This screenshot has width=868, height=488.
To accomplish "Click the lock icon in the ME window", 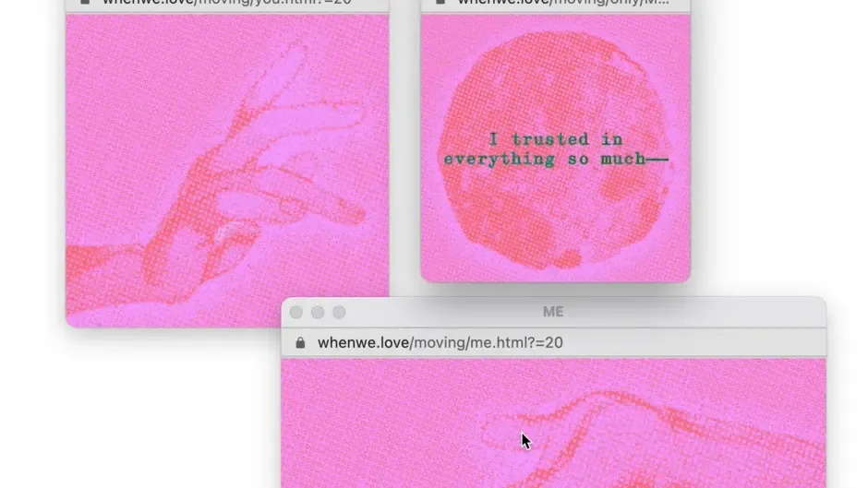I will pos(300,343).
